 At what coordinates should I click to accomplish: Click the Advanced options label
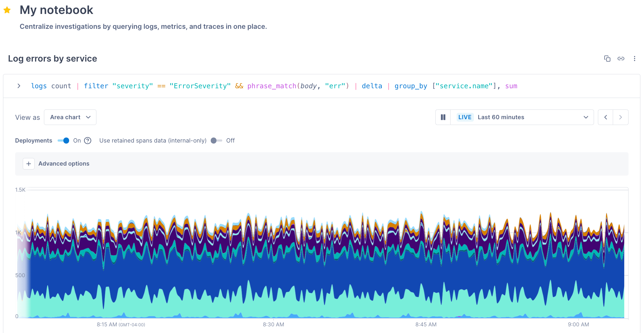(64, 164)
